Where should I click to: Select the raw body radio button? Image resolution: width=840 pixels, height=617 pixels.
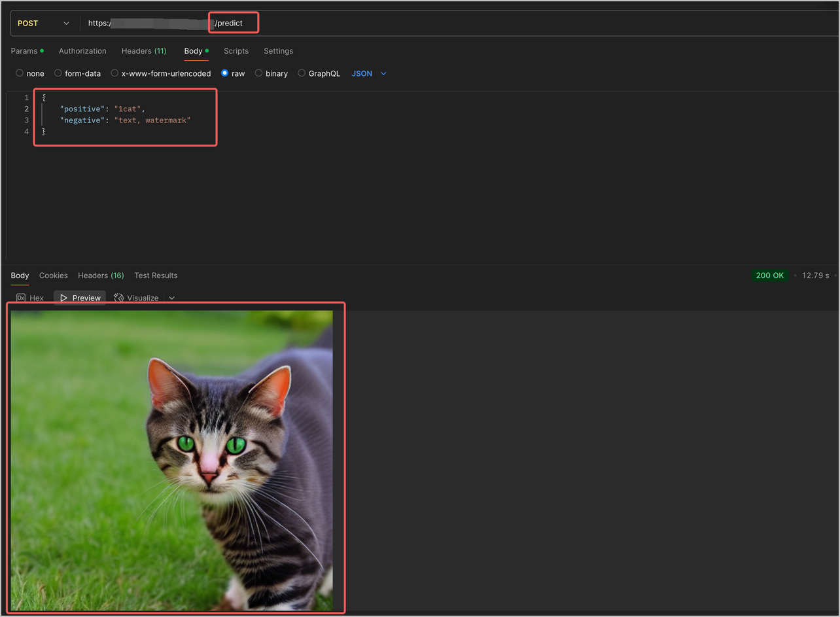click(225, 73)
